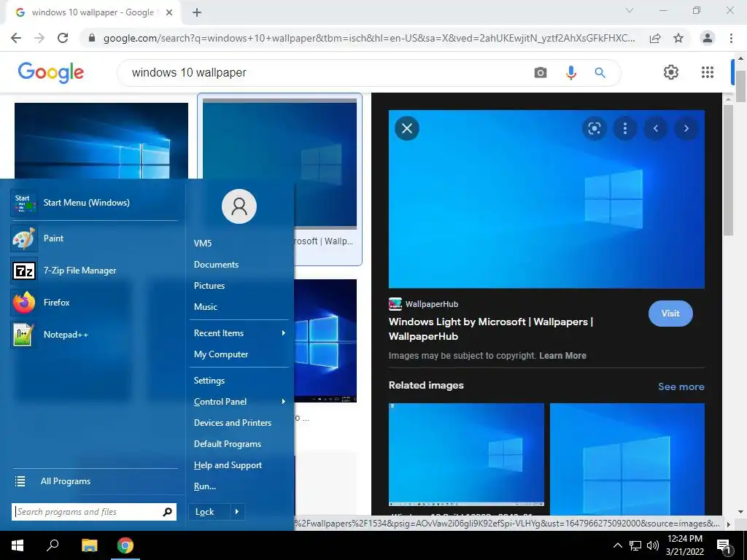Open the top-left search result wallpaper thumbnail
The image size is (747, 560).
click(x=101, y=141)
